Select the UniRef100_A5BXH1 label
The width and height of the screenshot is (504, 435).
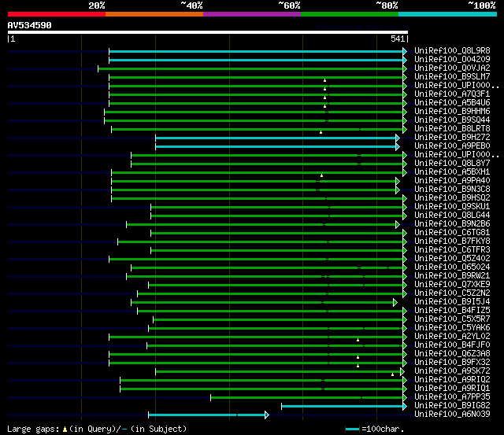point(452,172)
